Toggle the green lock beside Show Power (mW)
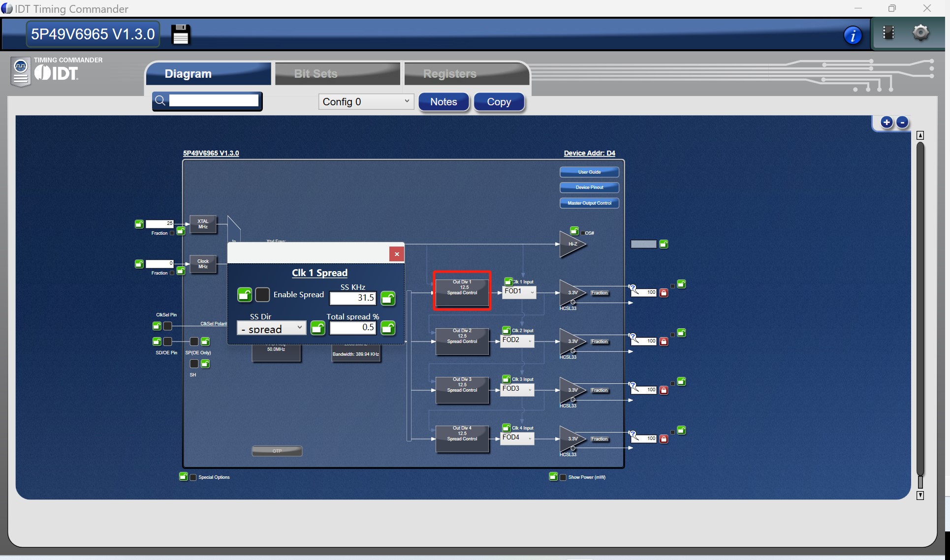Viewport: 950px width, 560px height. pos(553,476)
